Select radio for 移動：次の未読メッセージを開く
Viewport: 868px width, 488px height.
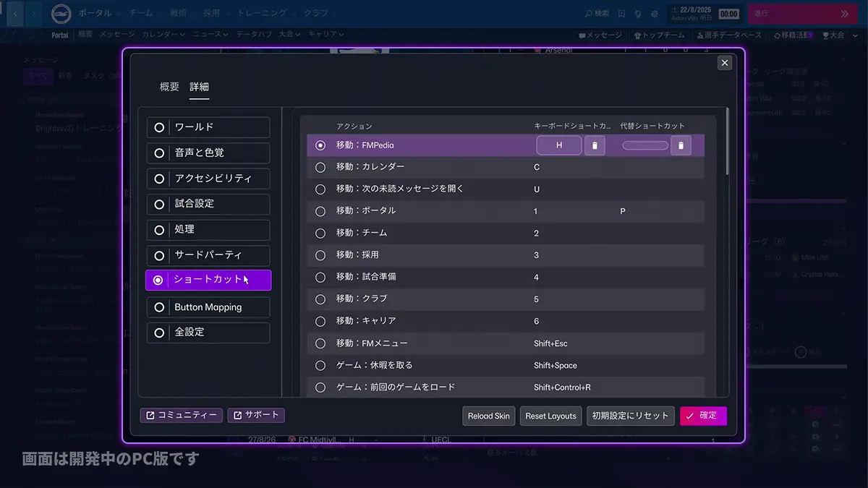coord(320,189)
